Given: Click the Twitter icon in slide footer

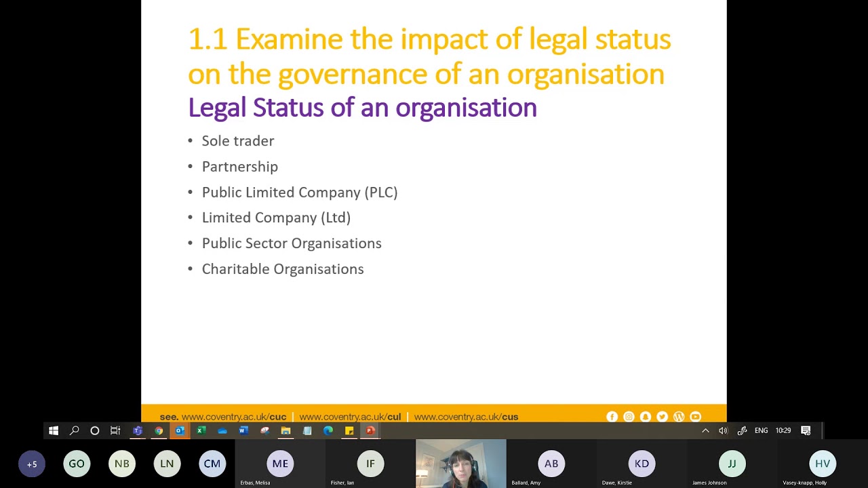Looking at the screenshot, I should click(x=662, y=417).
